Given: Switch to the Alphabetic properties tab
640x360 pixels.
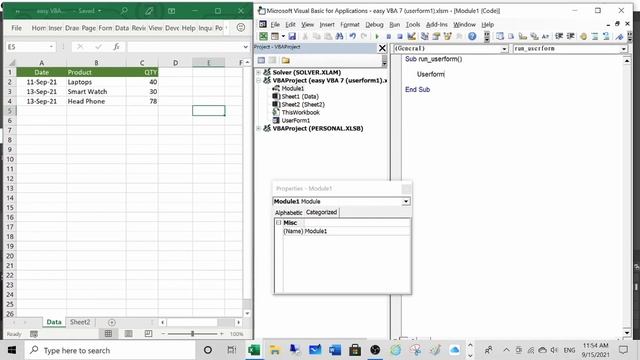Looking at the screenshot, I should click(288, 213).
